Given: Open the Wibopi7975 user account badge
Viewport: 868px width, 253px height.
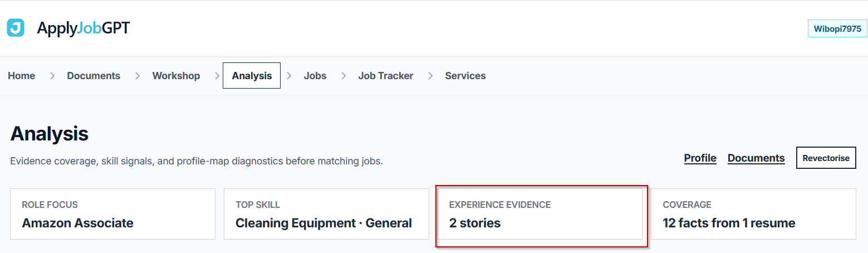Looking at the screenshot, I should (837, 28).
